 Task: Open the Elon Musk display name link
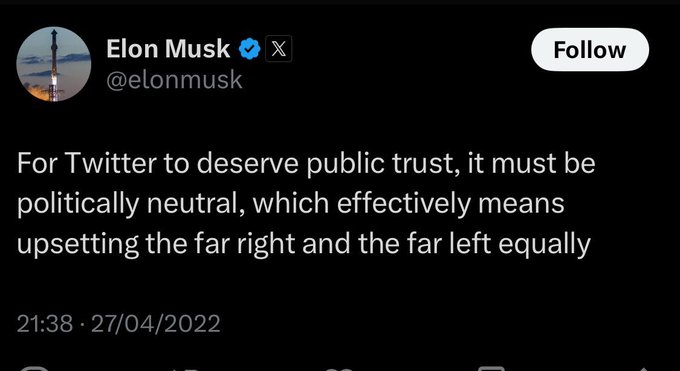(168, 49)
